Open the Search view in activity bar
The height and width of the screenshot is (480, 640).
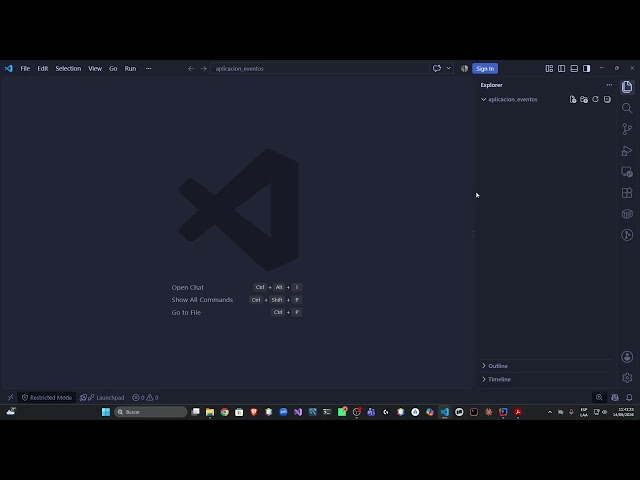pos(627,108)
